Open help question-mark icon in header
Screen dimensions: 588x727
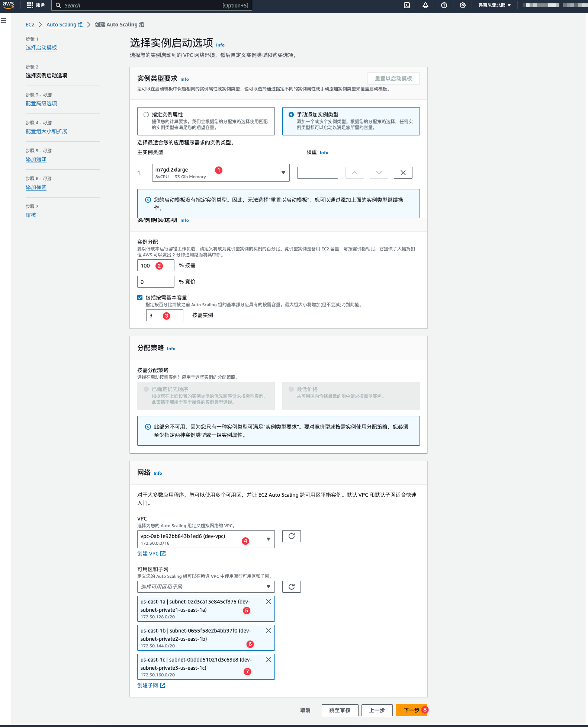[444, 5]
